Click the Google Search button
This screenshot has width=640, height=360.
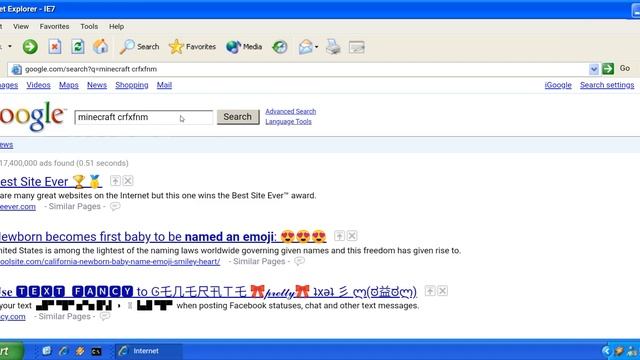tap(238, 117)
